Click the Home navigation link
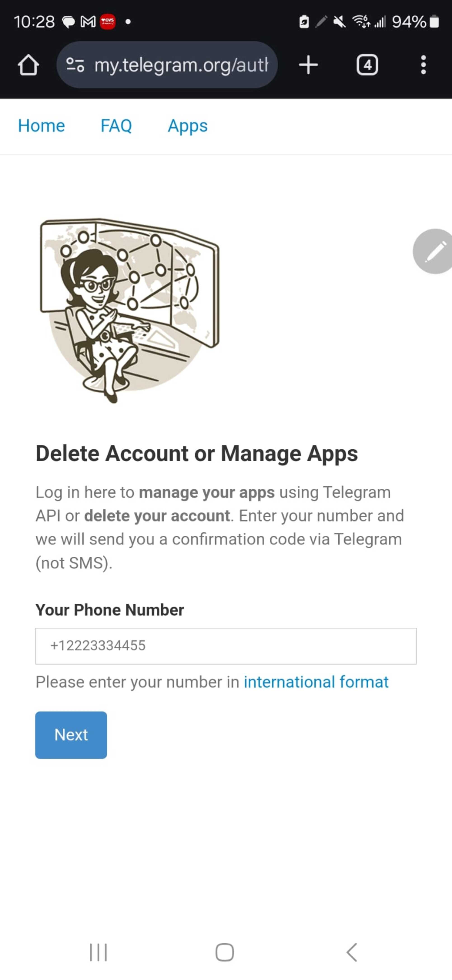Screen dimensions: 452x980 (41, 125)
